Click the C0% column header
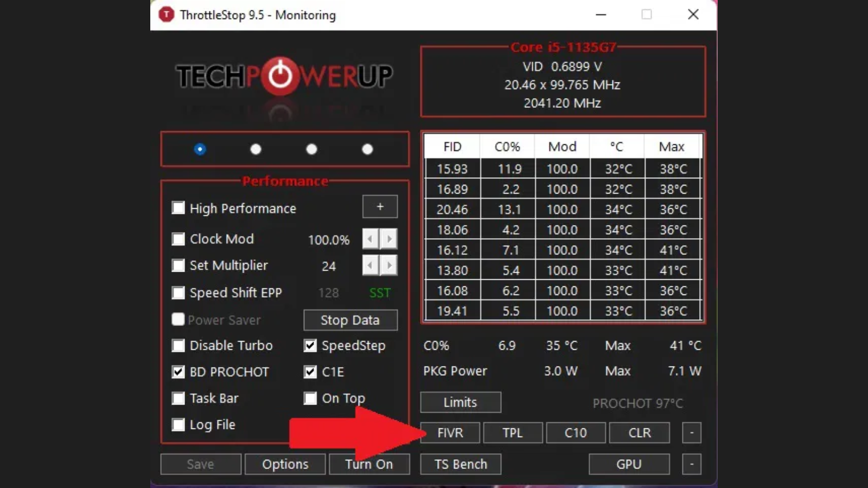Image resolution: width=868 pixels, height=488 pixels. pyautogui.click(x=507, y=146)
